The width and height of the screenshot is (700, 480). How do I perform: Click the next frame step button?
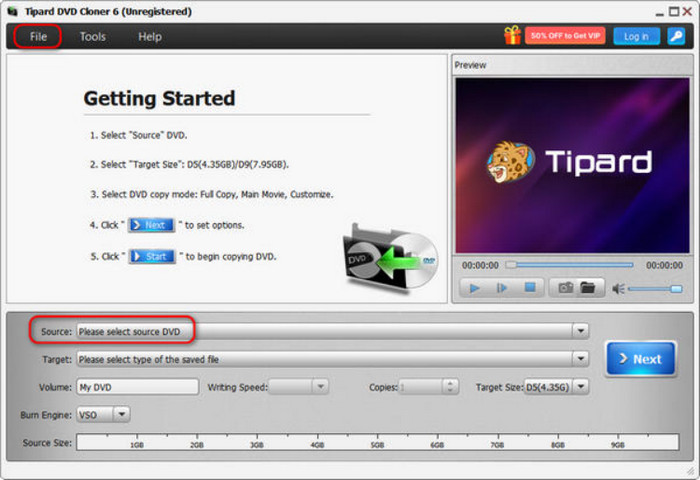pyautogui.click(x=503, y=288)
